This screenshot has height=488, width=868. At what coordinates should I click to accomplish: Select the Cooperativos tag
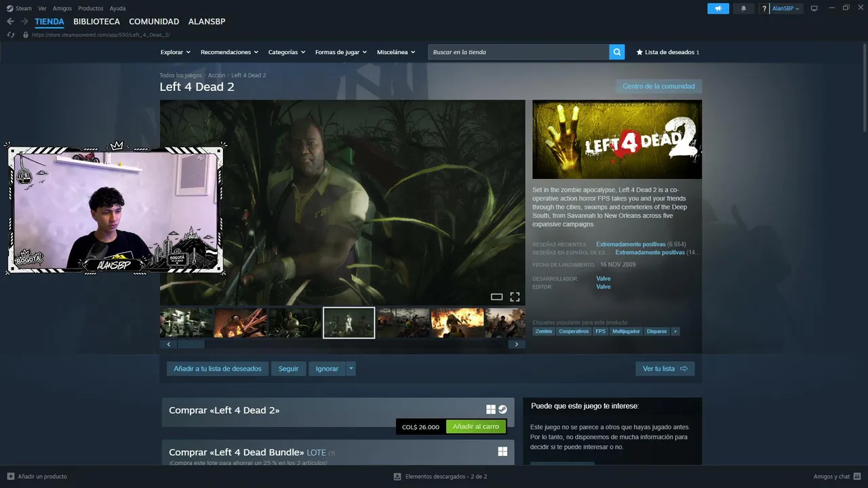(574, 331)
